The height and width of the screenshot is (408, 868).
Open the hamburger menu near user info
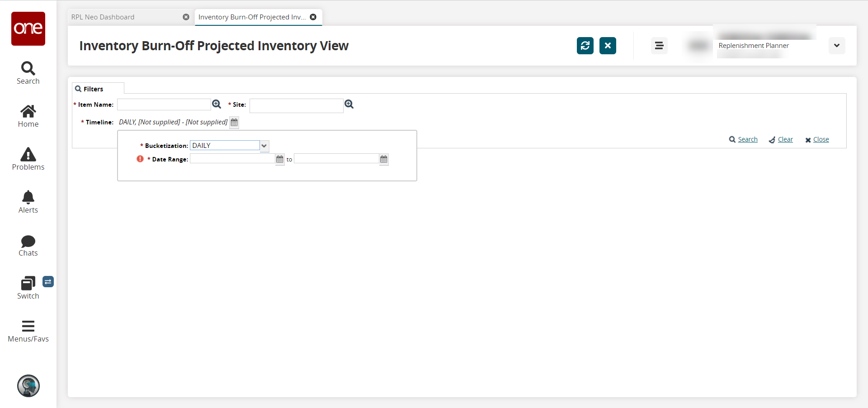(659, 46)
